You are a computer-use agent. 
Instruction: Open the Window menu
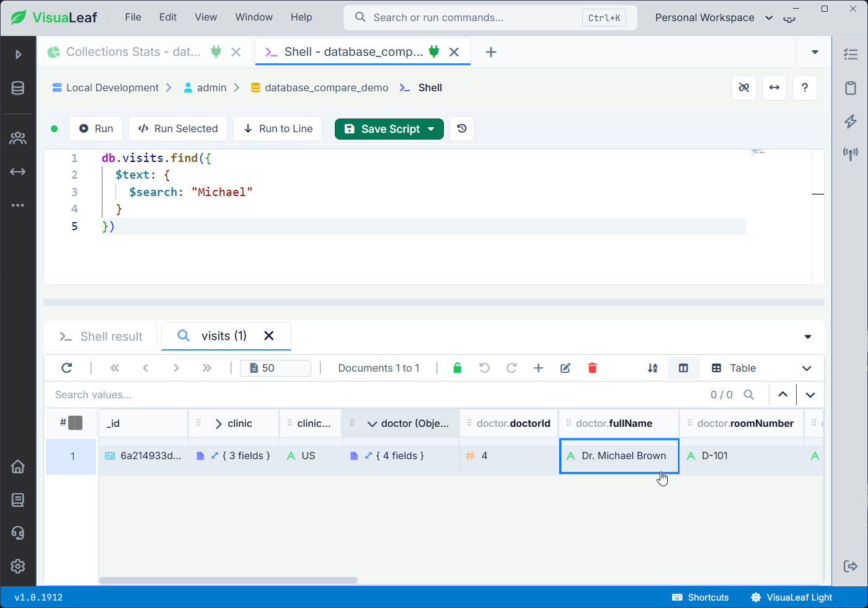[x=254, y=17]
